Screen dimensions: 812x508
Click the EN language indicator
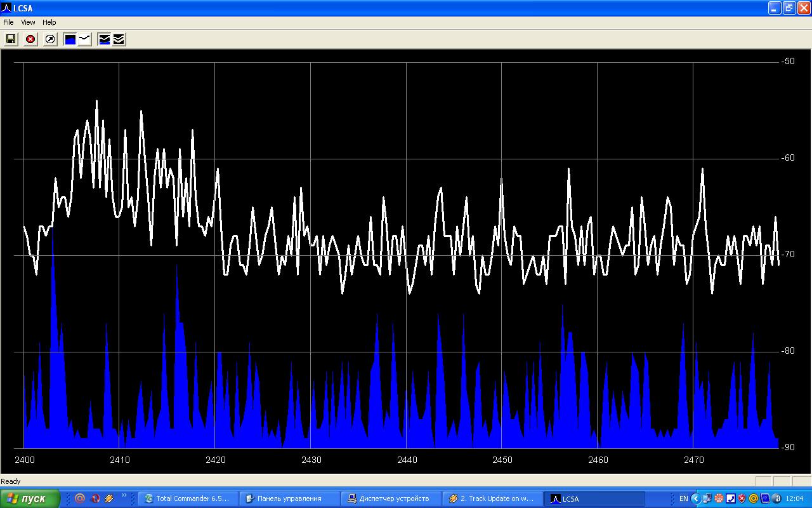[684, 498]
